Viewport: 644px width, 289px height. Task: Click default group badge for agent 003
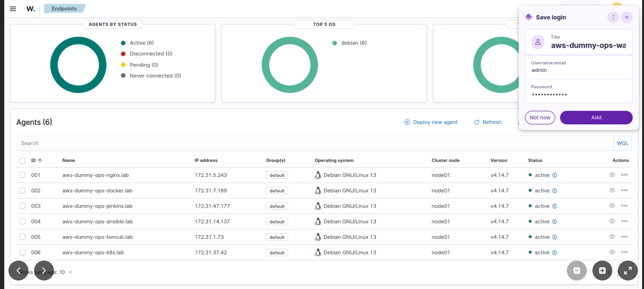pyautogui.click(x=277, y=206)
